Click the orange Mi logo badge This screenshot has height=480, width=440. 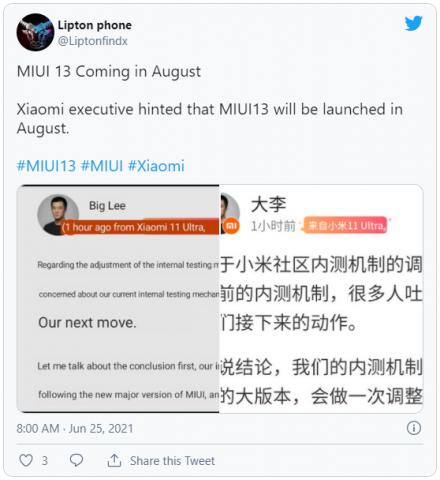pos(231,226)
